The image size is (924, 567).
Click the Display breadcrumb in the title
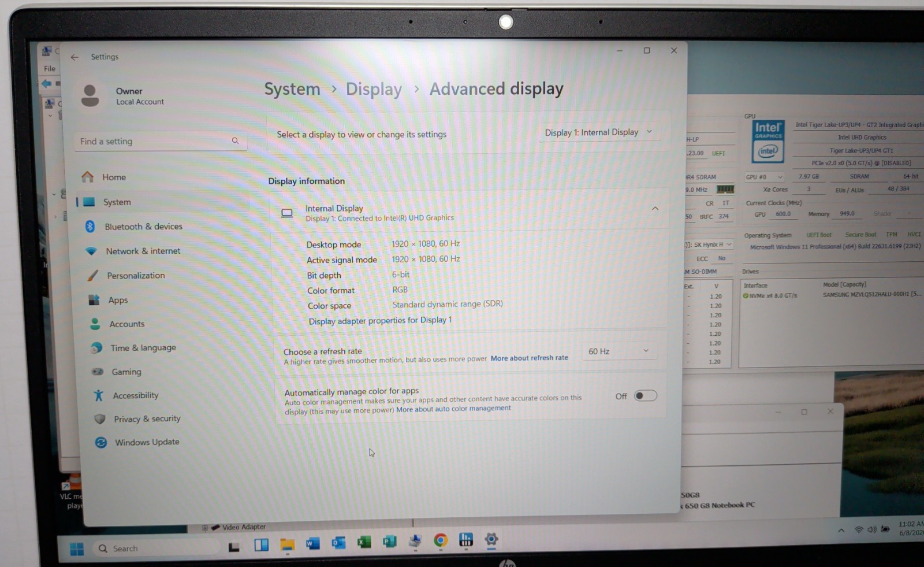[374, 90]
